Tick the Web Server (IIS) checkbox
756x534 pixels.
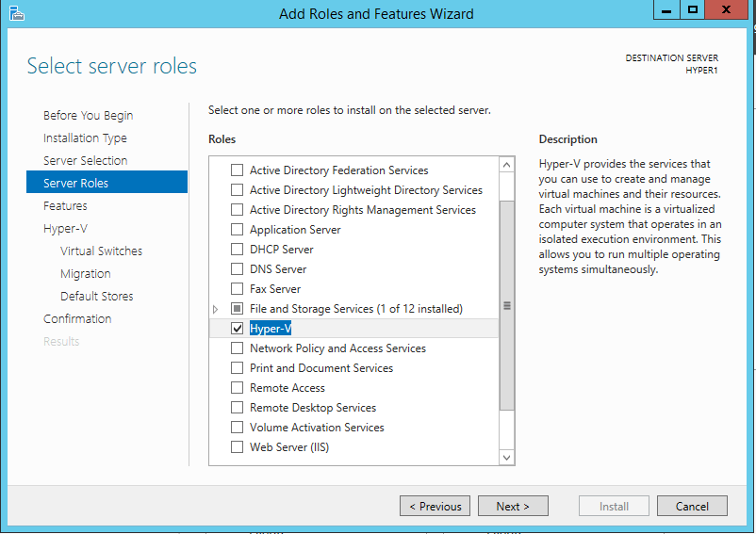coord(237,447)
